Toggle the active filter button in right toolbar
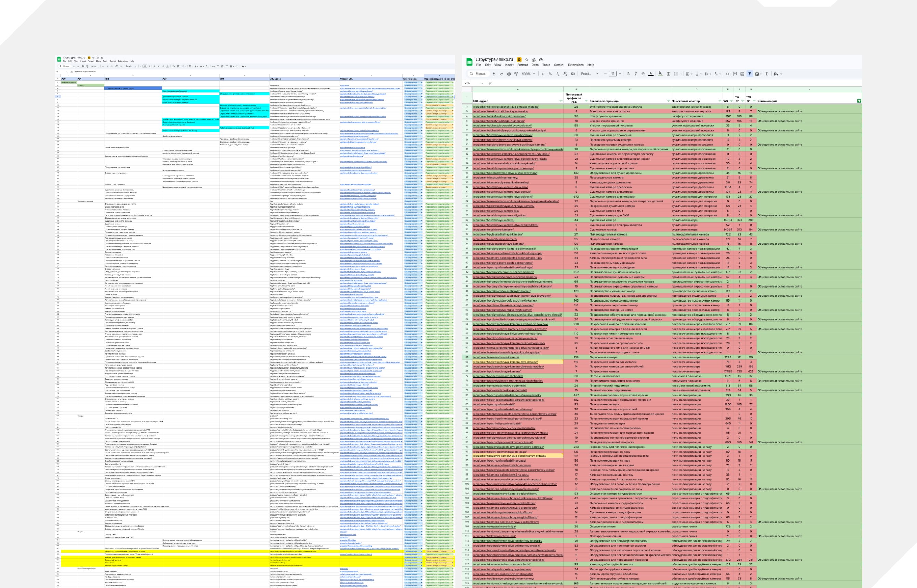 750,74
